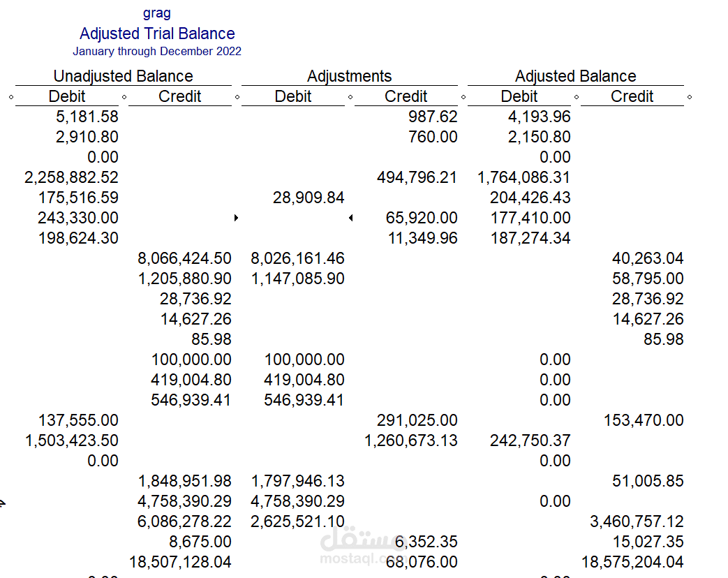This screenshot has width=728, height=578.
Task: Select the Adjustments column group header
Action: (349, 75)
